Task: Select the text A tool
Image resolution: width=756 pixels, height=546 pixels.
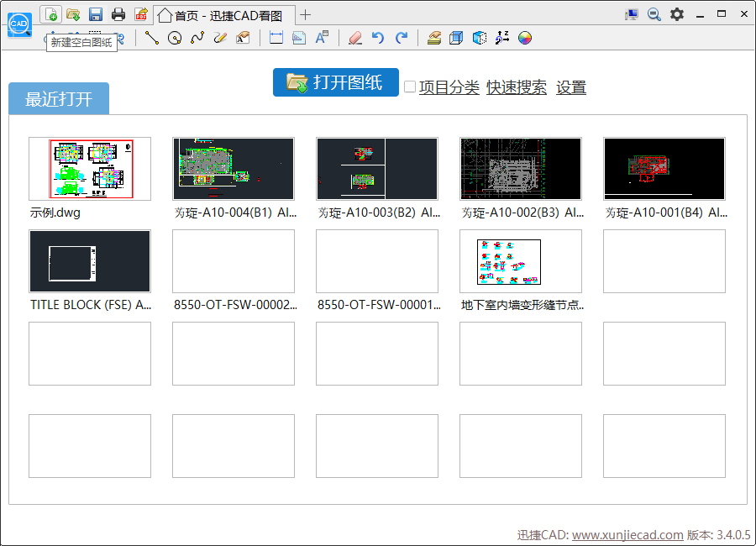Action: pos(322,38)
